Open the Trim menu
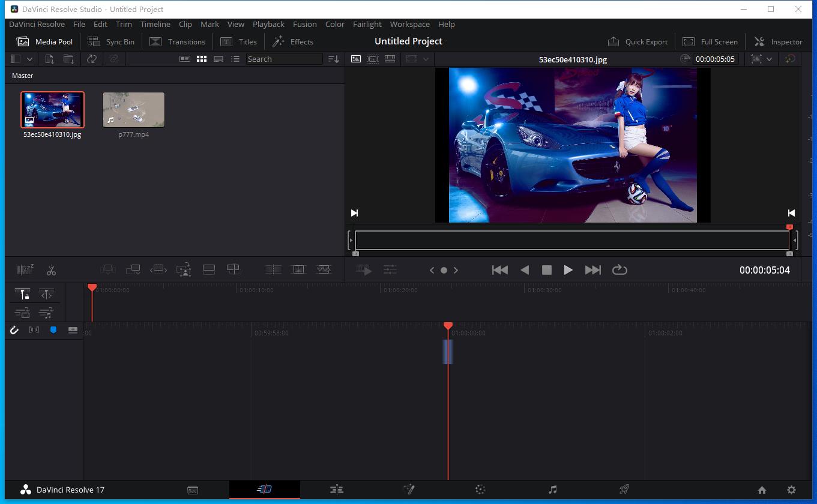Image resolution: width=817 pixels, height=504 pixels. [124, 24]
